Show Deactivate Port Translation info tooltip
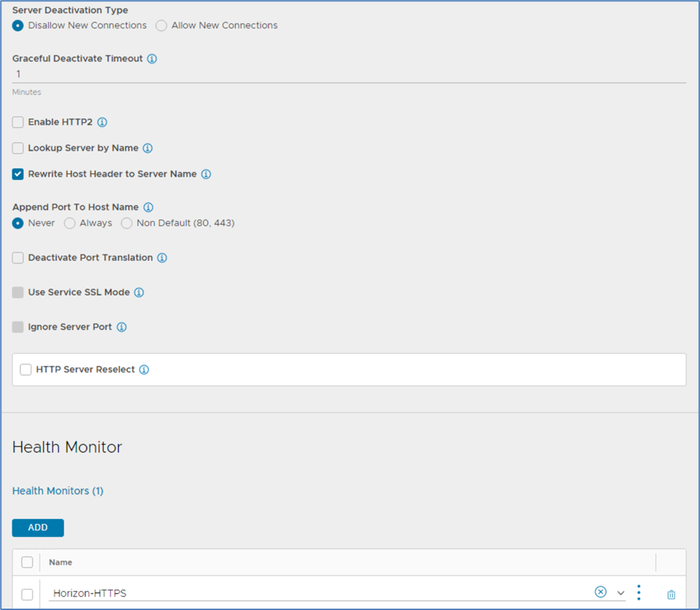 click(162, 258)
